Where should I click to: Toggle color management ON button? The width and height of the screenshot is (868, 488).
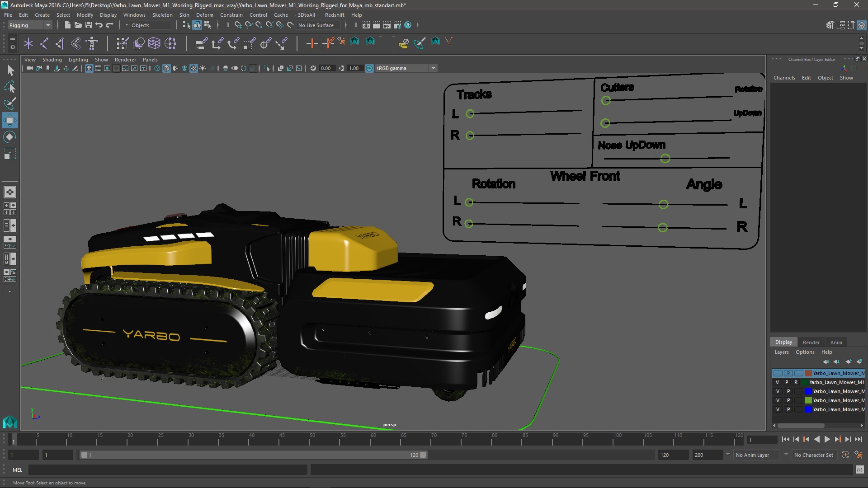[x=369, y=68]
